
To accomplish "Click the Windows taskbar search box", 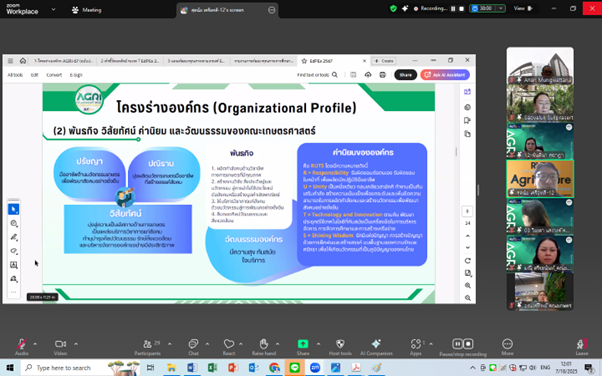I will pyautogui.click(x=64, y=368).
